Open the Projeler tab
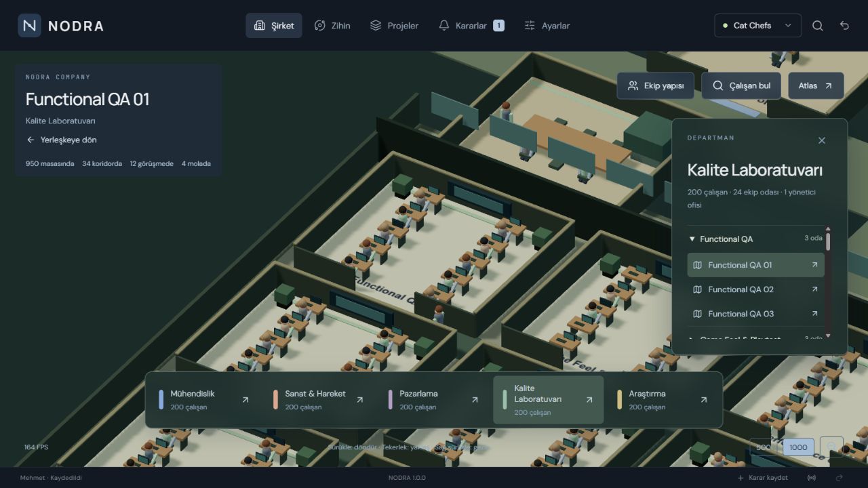 point(394,26)
